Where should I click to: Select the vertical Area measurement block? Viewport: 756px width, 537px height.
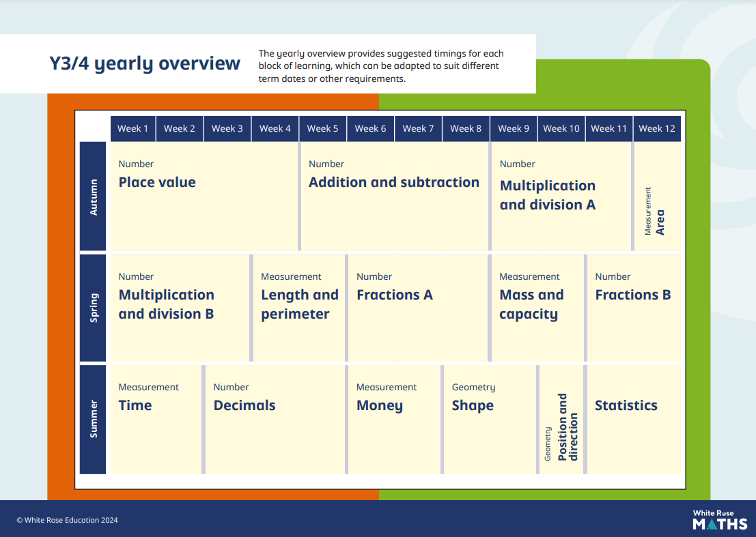click(657, 198)
